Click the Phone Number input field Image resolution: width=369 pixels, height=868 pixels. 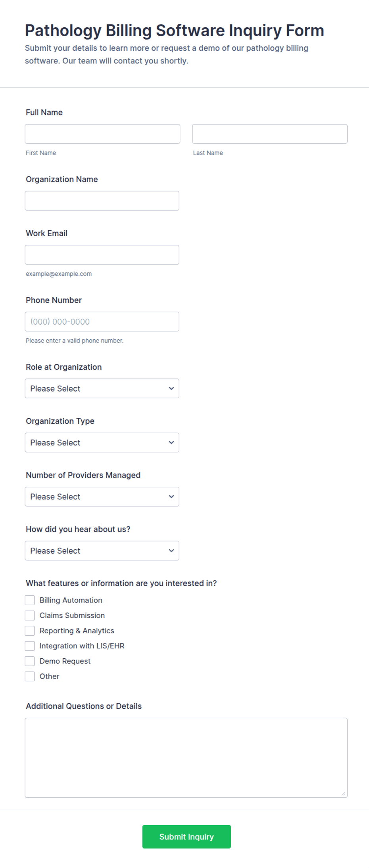[x=102, y=322]
